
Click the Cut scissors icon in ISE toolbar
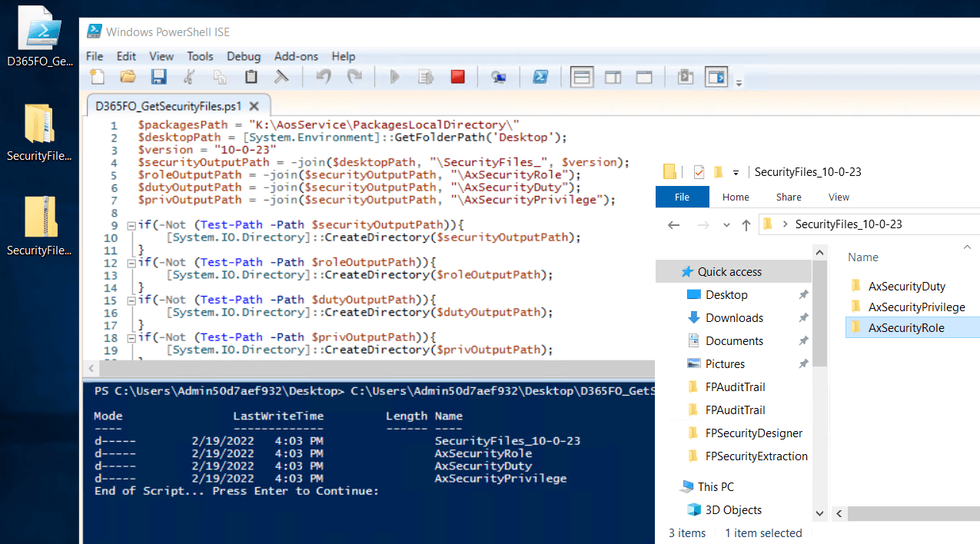coord(189,77)
